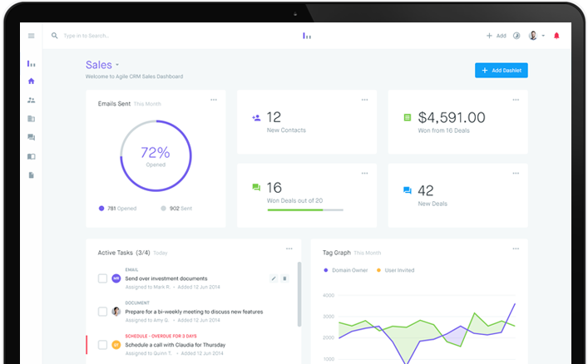The width and height of the screenshot is (588, 364).
Task: Check off 'Send over investment documents' task
Action: point(102,278)
